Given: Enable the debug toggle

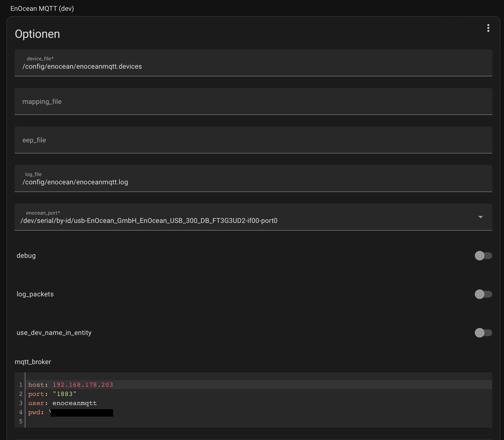Looking at the screenshot, I should coord(483,256).
